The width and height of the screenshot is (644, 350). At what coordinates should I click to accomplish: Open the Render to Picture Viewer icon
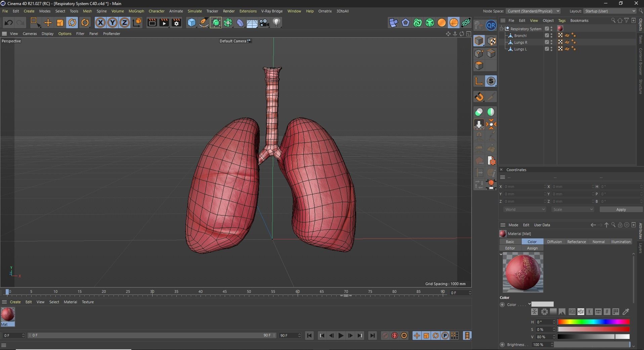pyautogui.click(x=164, y=23)
